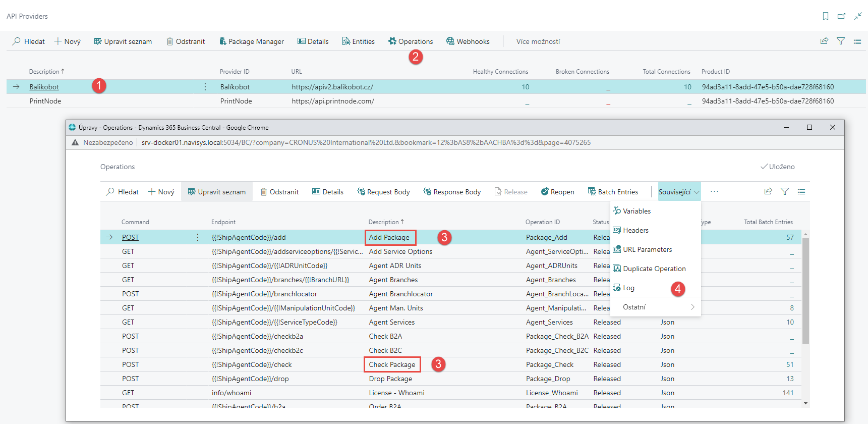The height and width of the screenshot is (424, 868).
Task: Open row options for Balikobot
Action: [x=205, y=87]
